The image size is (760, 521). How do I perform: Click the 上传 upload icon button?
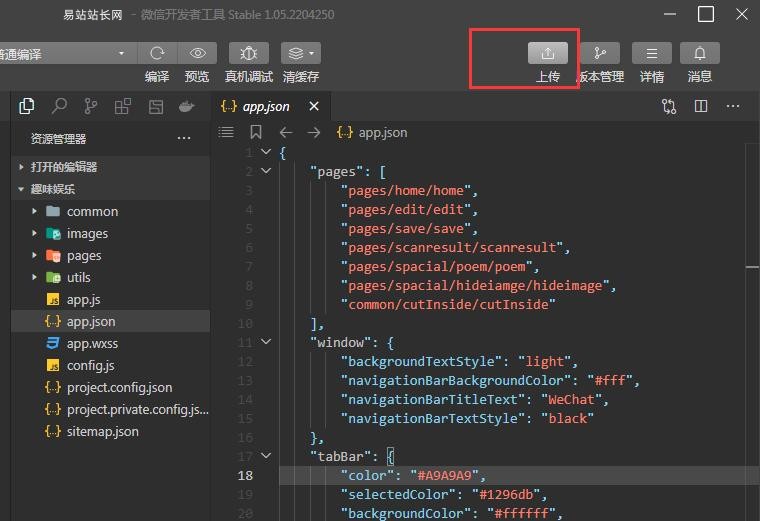coord(548,54)
